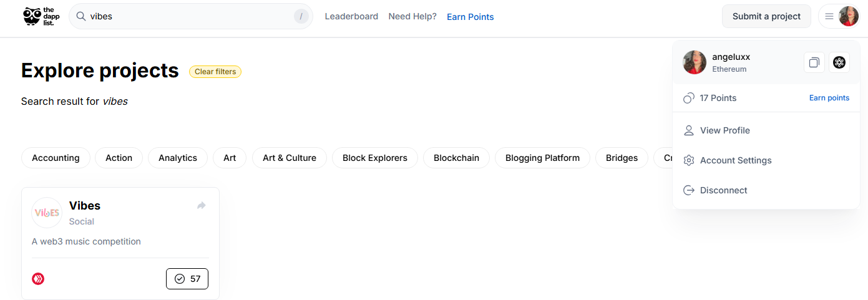Click the Earn points link beside 17 Points
Screen dimensions: 868x300
point(829,98)
